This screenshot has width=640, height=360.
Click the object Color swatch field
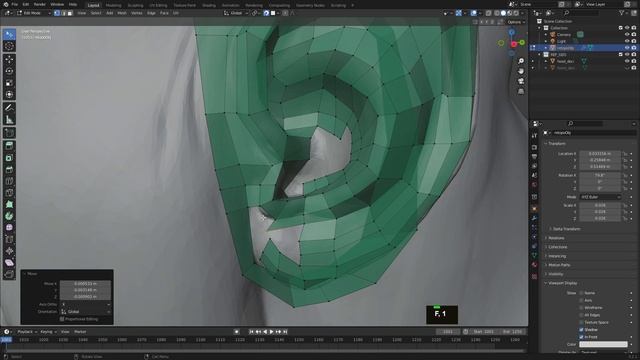point(603,344)
